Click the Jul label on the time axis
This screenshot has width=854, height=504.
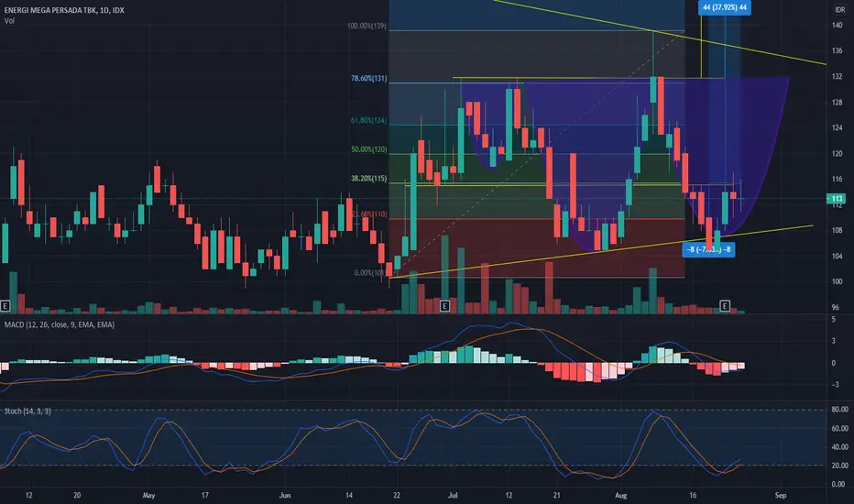pyautogui.click(x=453, y=496)
